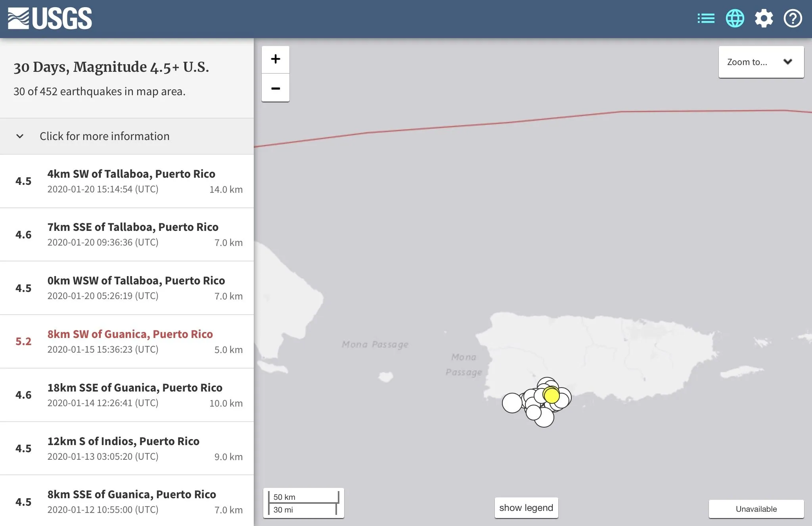Open the help question mark icon
The image size is (812, 526).
pyautogui.click(x=793, y=19)
